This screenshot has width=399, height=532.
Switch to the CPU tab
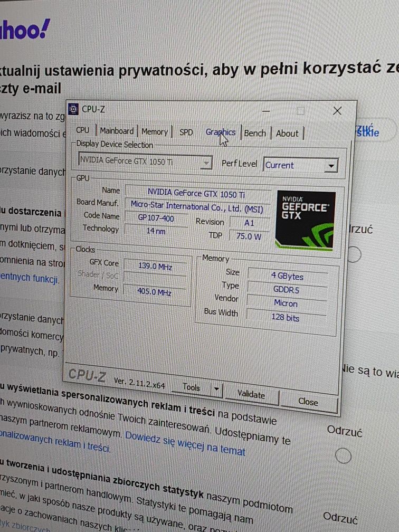82,130
